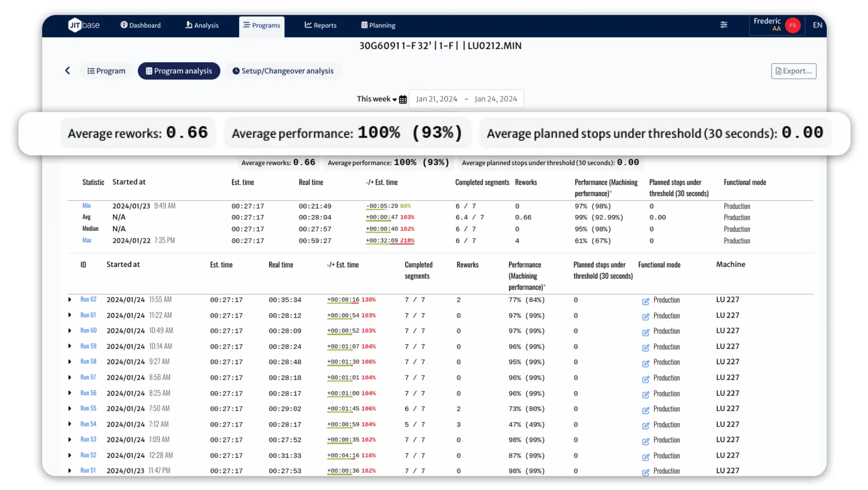
Task: Expand the Run 55 row details
Action: 69,408
